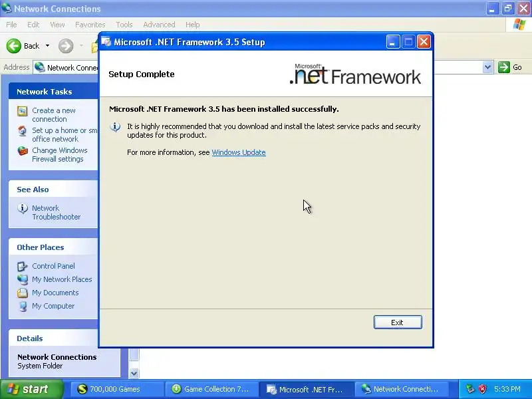Click the Network Connections title bar icon

pyautogui.click(x=7, y=8)
